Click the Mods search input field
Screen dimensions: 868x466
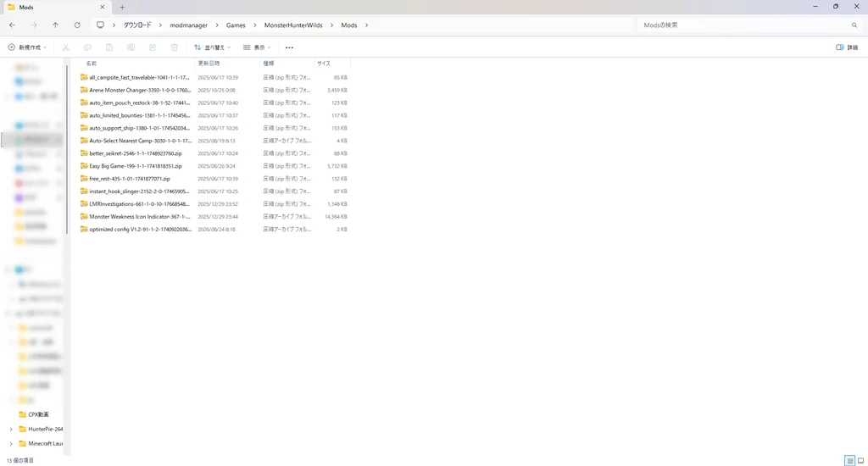[x=749, y=25]
